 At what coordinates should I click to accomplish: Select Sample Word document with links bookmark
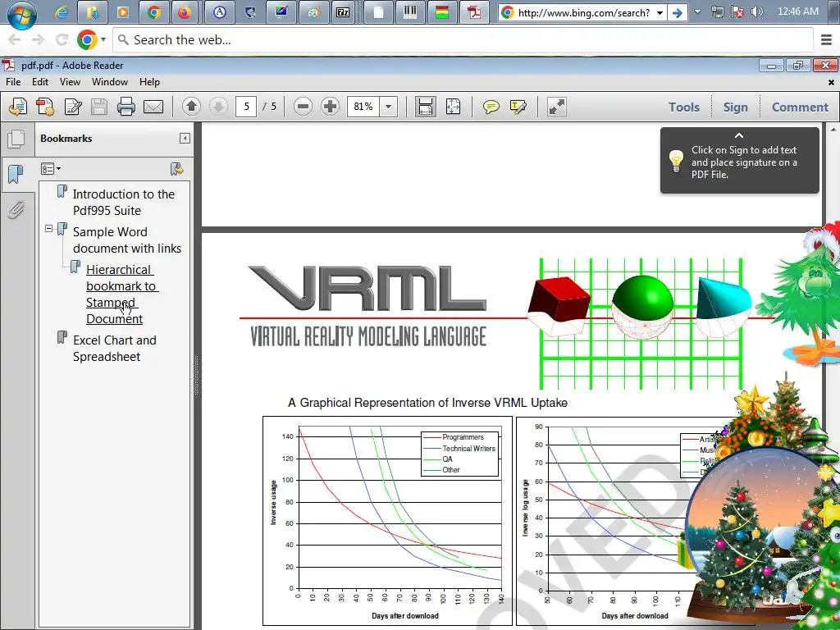point(127,240)
